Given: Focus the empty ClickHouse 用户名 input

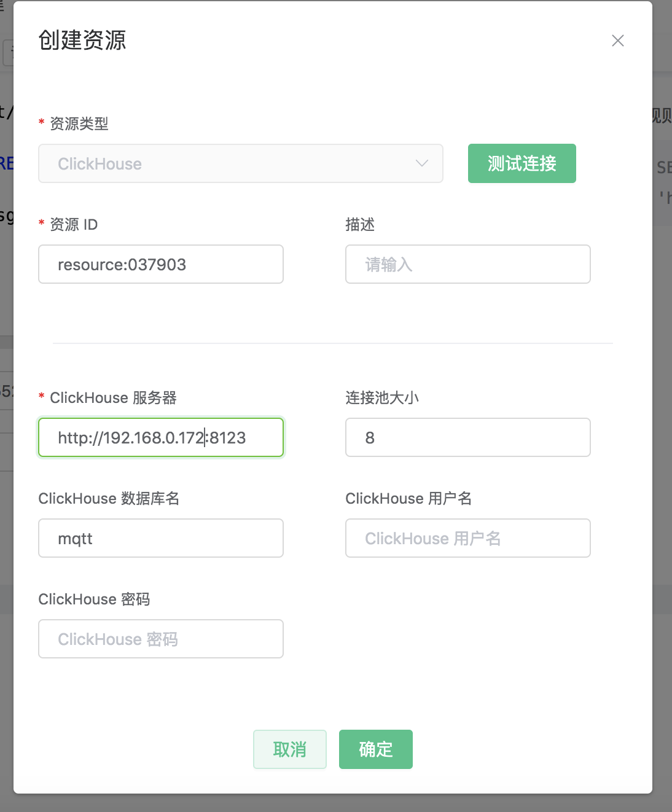Looking at the screenshot, I should coord(467,539).
